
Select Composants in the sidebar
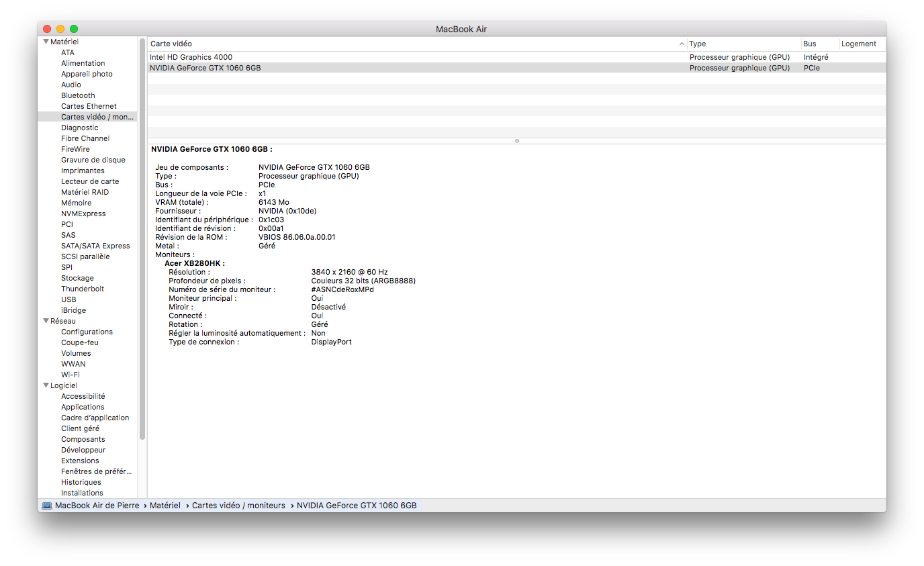coord(83,439)
